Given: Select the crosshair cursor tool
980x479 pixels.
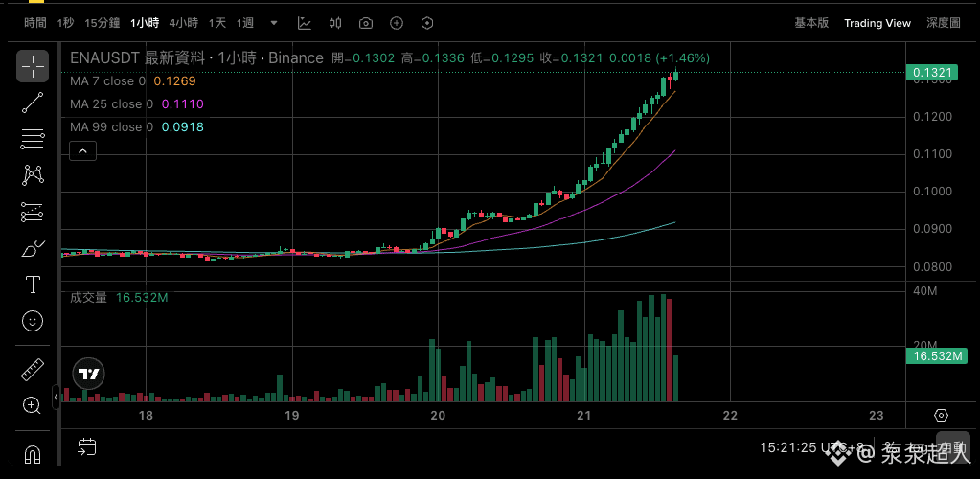Looking at the screenshot, I should pos(33,66).
